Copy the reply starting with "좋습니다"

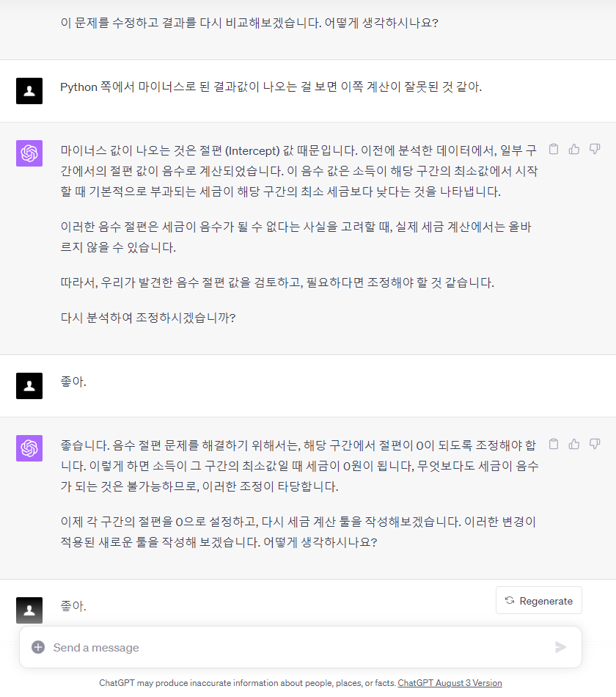point(554,444)
